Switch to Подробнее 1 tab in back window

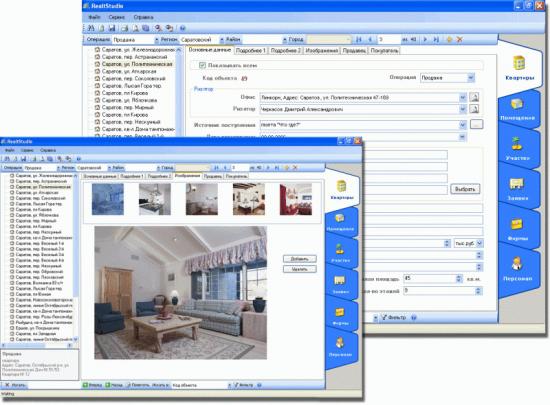coord(250,50)
